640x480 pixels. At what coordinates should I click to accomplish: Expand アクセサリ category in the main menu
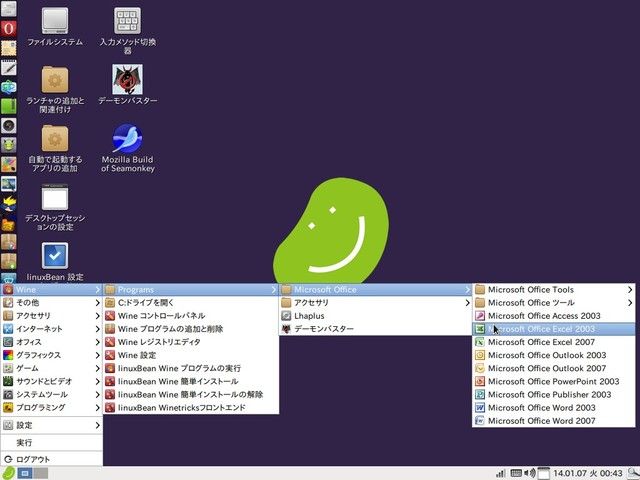pos(51,316)
